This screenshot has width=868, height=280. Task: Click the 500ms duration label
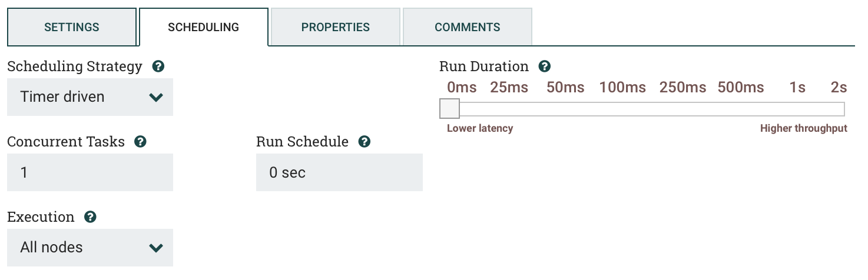click(x=741, y=88)
